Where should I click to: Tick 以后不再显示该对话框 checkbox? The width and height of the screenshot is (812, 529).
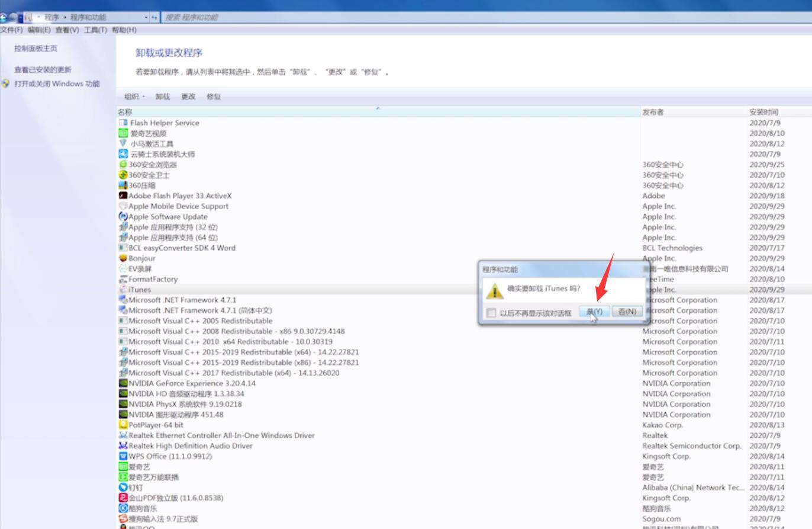point(491,313)
